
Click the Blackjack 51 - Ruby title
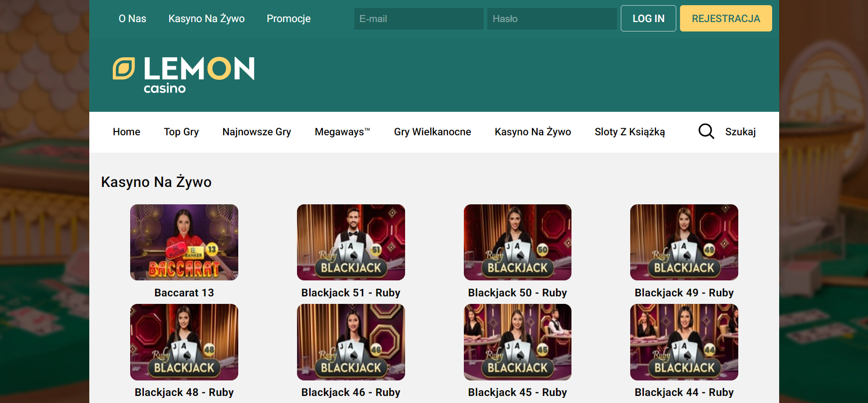[x=351, y=293]
